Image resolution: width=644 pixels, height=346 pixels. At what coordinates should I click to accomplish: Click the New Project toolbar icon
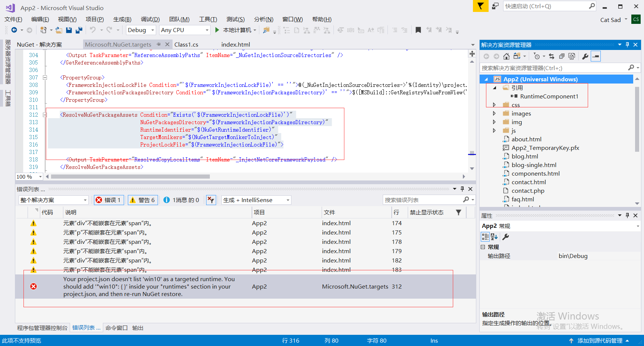(x=44, y=30)
